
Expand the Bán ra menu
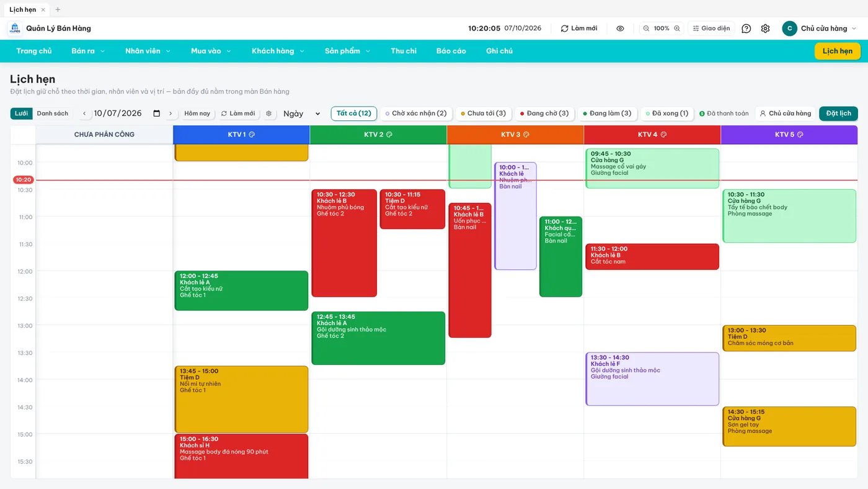click(88, 51)
